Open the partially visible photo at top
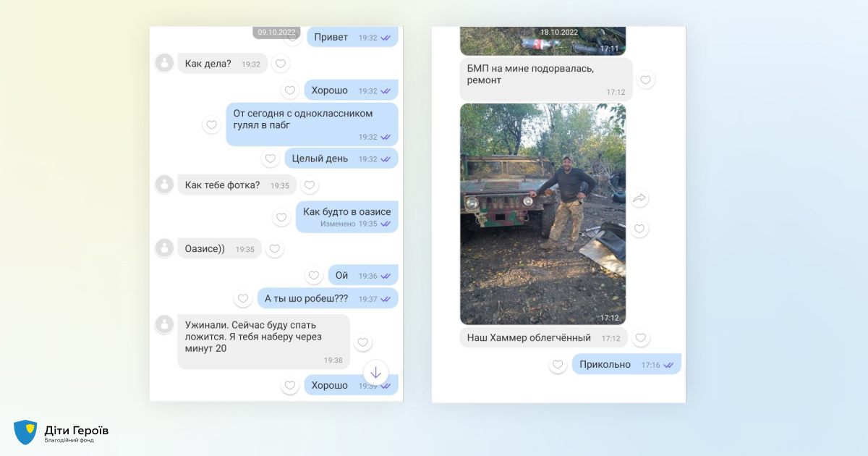The image size is (868, 456). pos(543,41)
